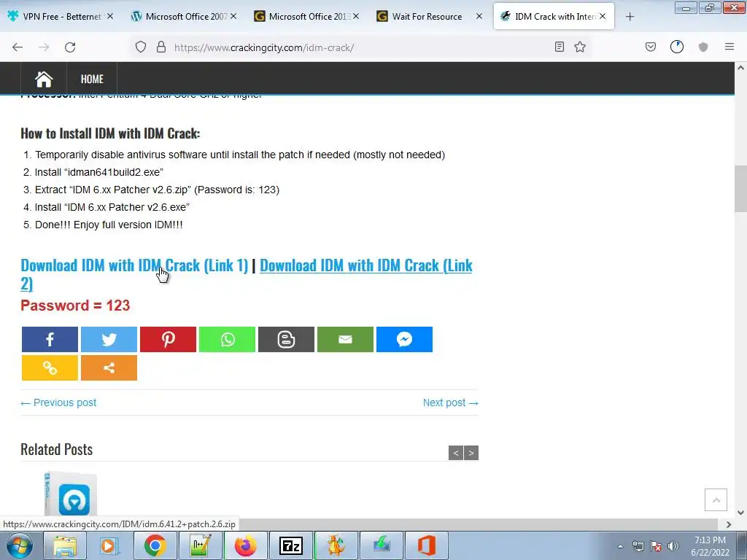
Task: Share the post to Blogger
Action: pyautogui.click(x=286, y=340)
